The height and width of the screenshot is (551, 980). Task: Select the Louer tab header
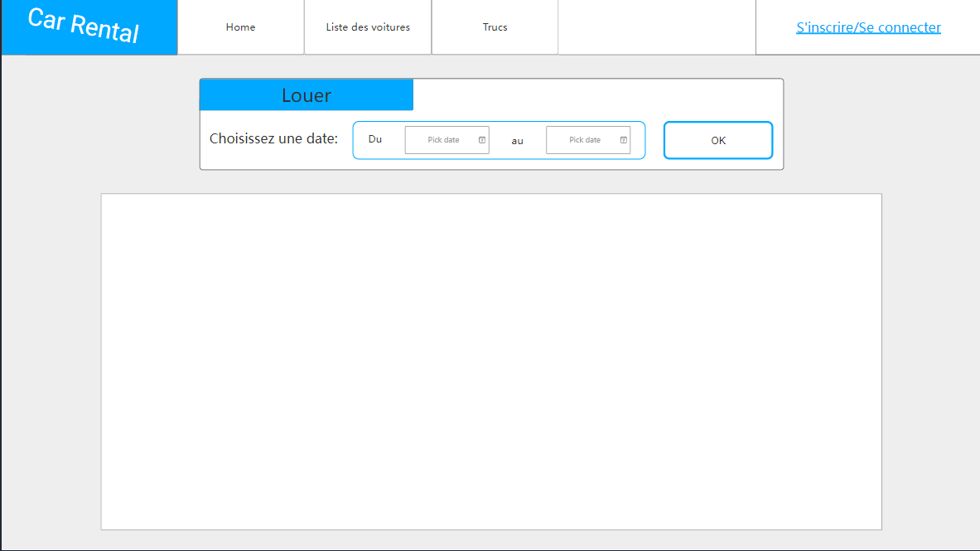(x=307, y=95)
